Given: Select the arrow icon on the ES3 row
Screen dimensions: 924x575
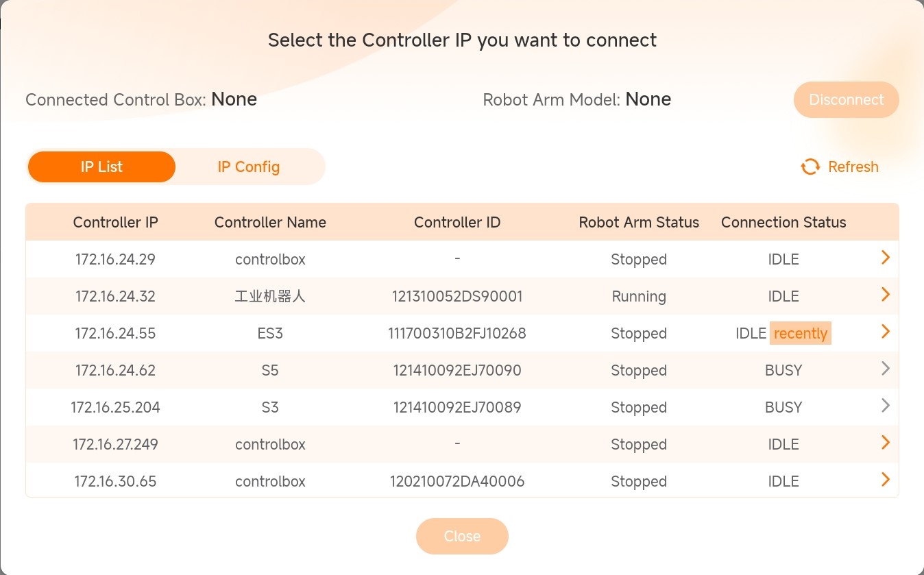Looking at the screenshot, I should [x=885, y=331].
